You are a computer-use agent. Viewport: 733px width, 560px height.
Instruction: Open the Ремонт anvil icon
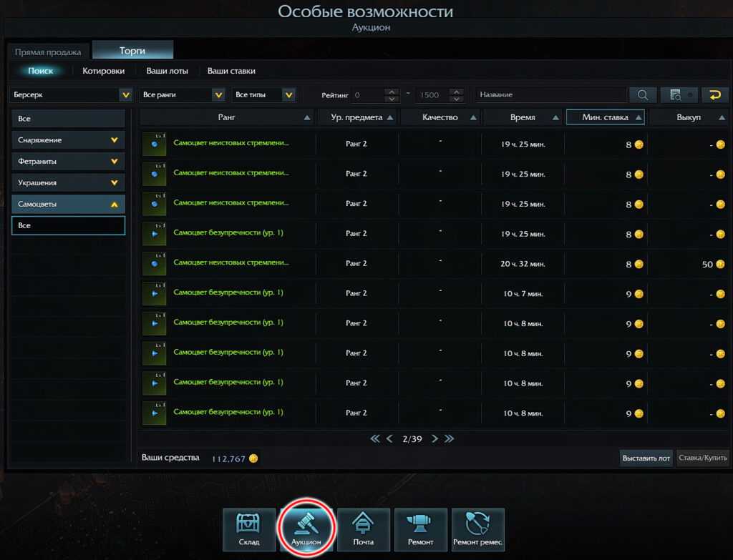pyautogui.click(x=421, y=530)
